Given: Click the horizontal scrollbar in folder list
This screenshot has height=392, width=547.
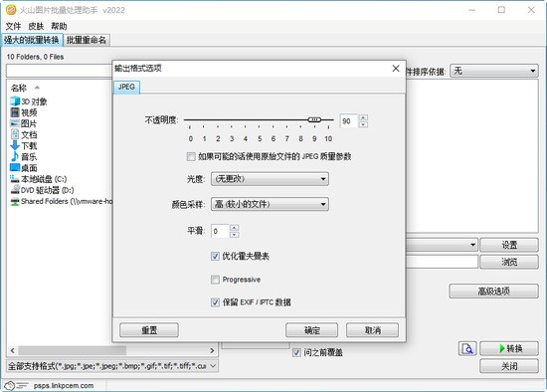Looking at the screenshot, I should click(73, 350).
